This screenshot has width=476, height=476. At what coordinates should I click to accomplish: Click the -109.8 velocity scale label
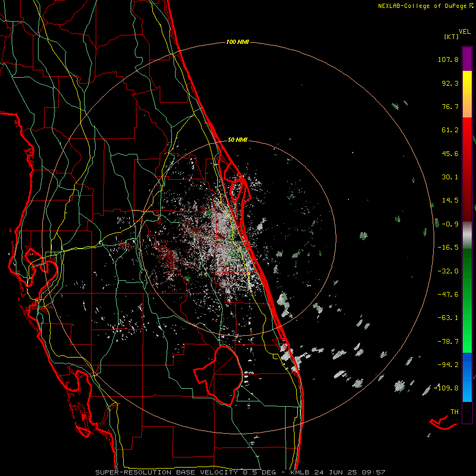pyautogui.click(x=446, y=388)
